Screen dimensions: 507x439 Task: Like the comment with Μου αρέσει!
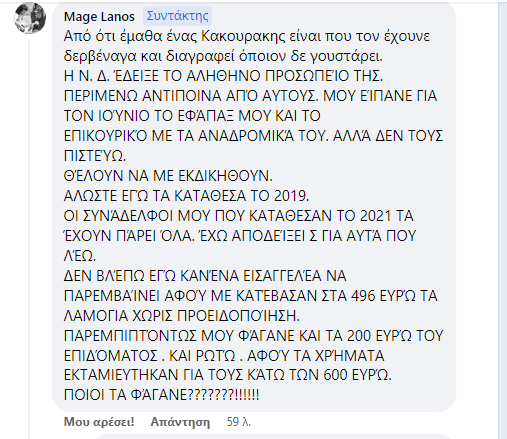pos(99,422)
